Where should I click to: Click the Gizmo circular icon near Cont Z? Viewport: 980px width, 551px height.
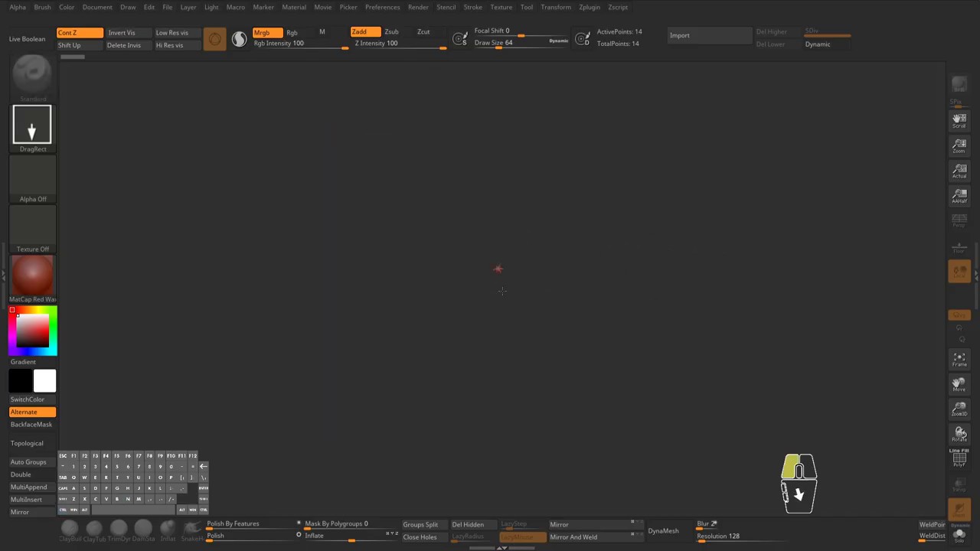pyautogui.click(x=215, y=39)
